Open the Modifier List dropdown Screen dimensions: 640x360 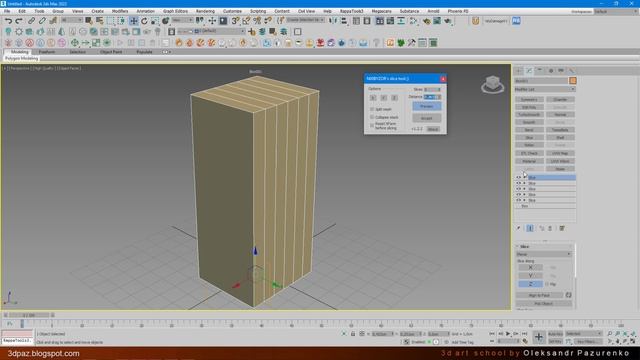pyautogui.click(x=544, y=89)
